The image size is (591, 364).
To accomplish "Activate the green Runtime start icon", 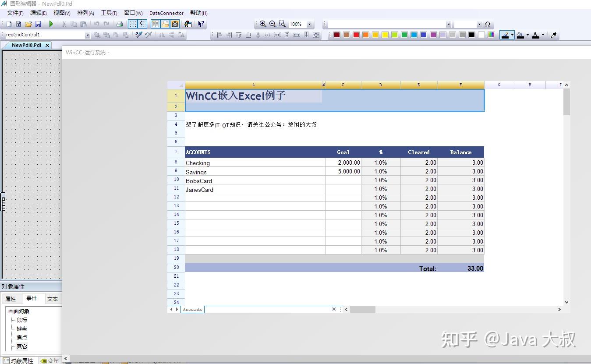I will click(x=51, y=24).
